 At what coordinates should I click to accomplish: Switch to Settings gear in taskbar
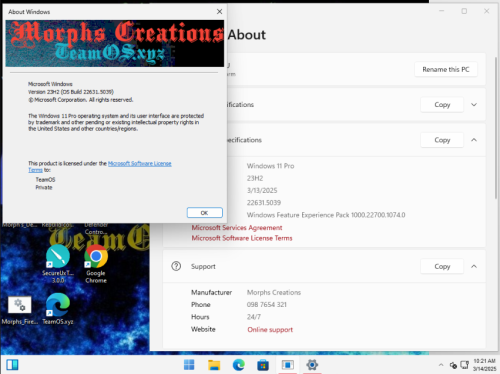click(x=312, y=365)
